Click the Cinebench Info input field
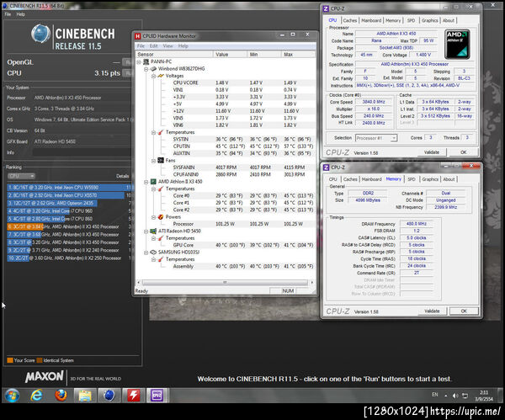Screen dimensions: 505x420 point(83,152)
